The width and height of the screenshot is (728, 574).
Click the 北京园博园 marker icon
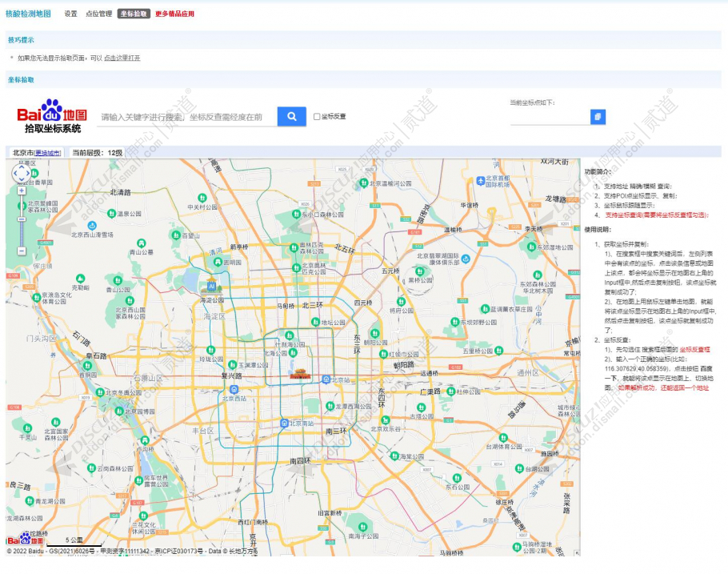pos(119,411)
